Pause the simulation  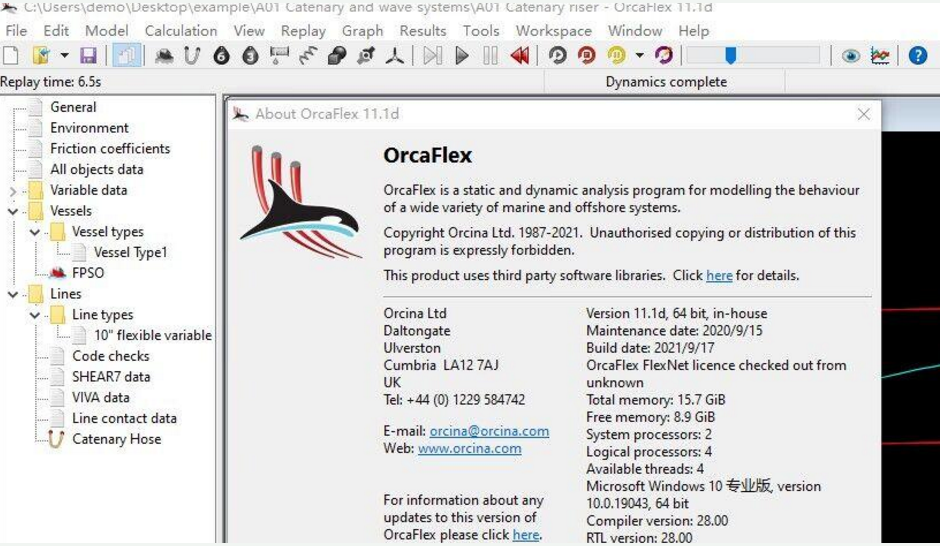click(490, 56)
